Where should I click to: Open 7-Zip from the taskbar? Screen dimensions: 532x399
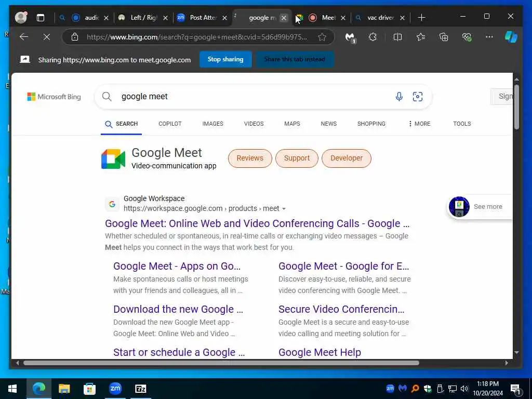[x=140, y=389]
